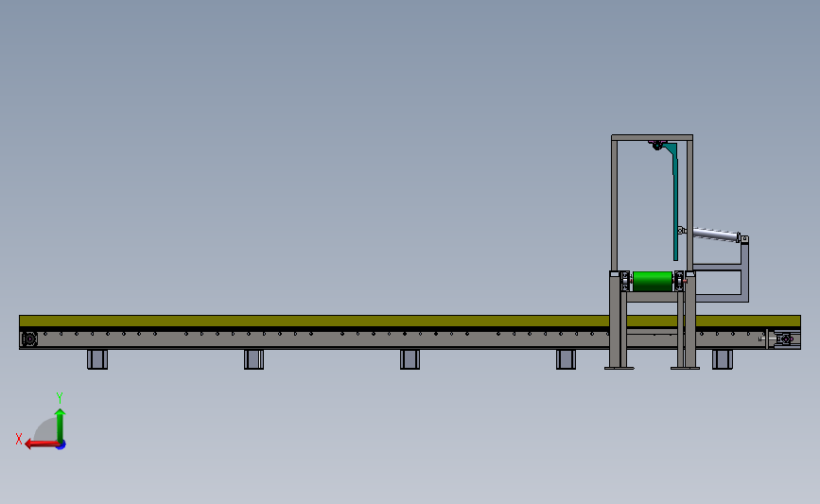Screen dimensions: 820x504
Task: Select the leftmost support leg under the conveyor
Action: point(97,359)
